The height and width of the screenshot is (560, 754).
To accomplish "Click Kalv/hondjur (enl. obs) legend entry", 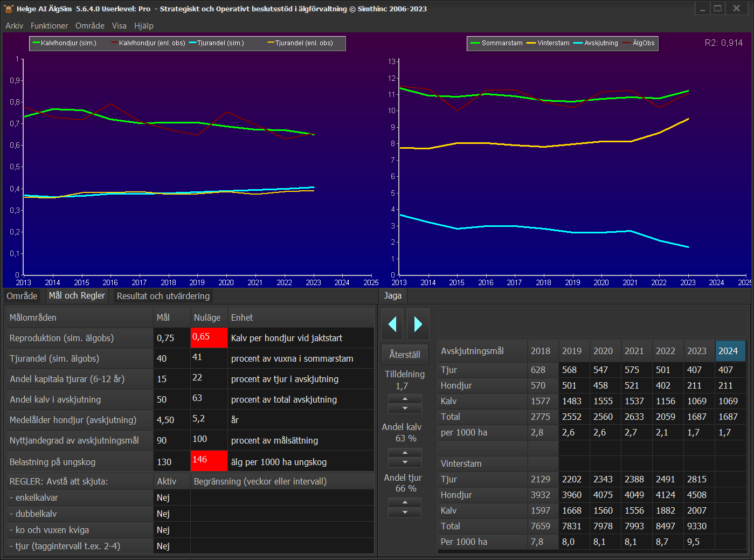I will (x=148, y=43).
